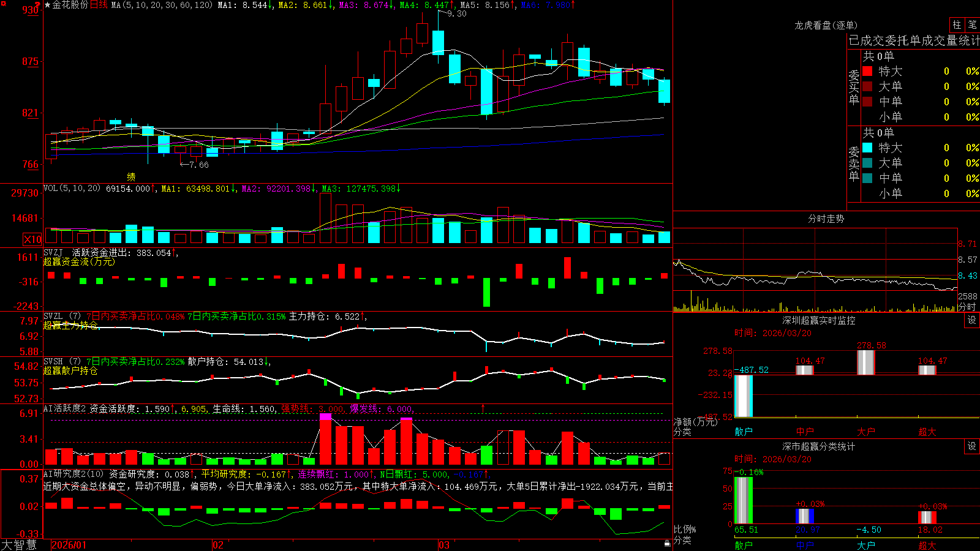Click the 7.66 low price annotation
Image resolution: width=980 pixels, height=551 pixels.
coord(199,165)
